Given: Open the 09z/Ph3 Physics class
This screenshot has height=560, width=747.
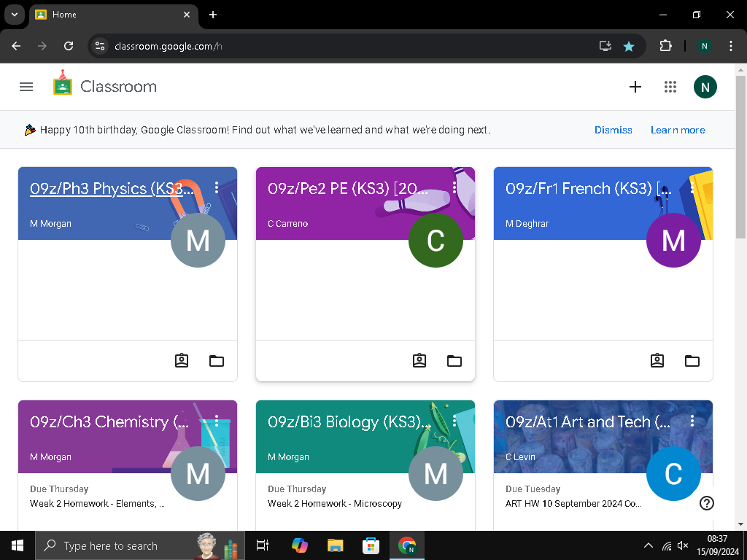Looking at the screenshot, I should pyautogui.click(x=112, y=189).
